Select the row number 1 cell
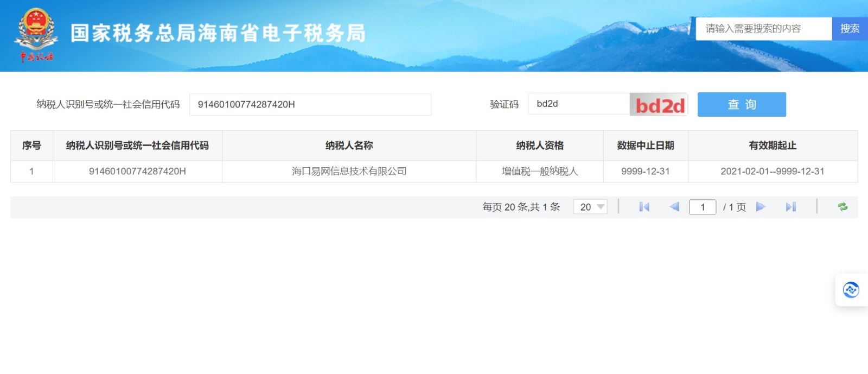 31,172
